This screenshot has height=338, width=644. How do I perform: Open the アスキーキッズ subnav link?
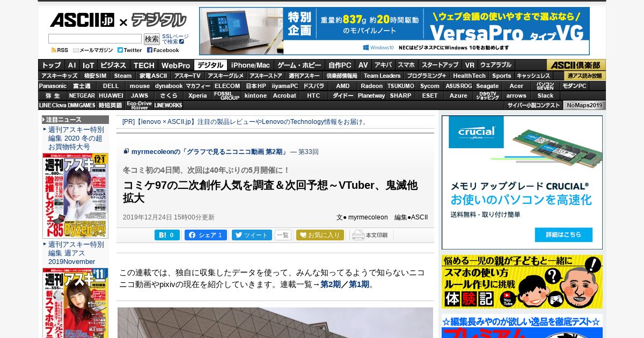[x=60, y=76]
